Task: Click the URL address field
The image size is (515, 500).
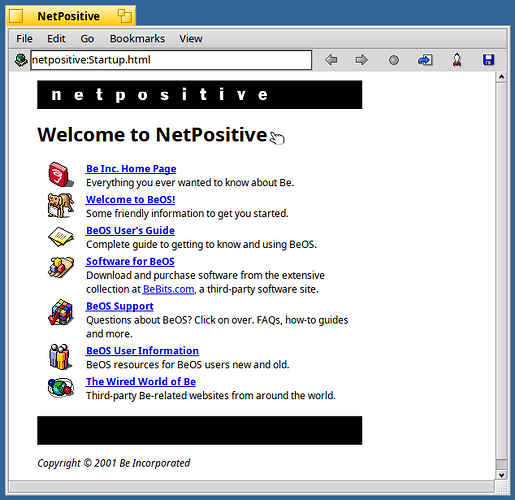Action: [x=171, y=60]
